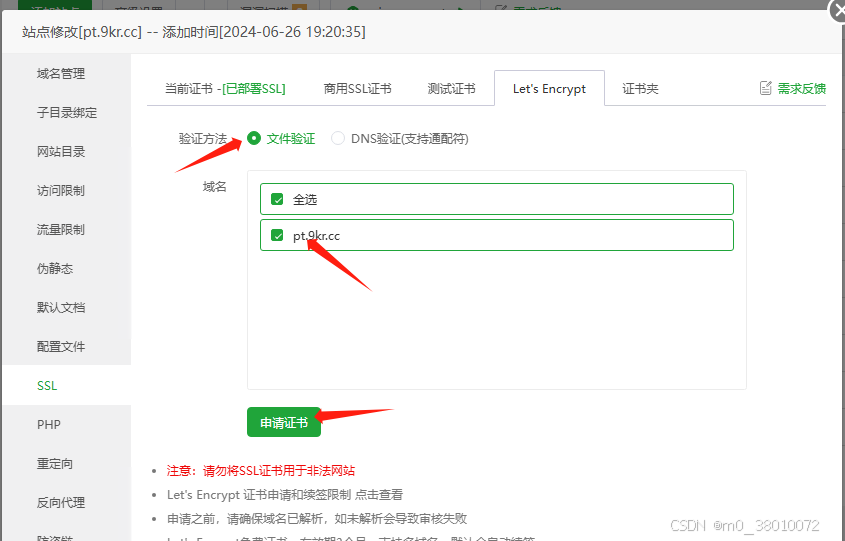Open the 伪静态 sidebar section

(55, 268)
